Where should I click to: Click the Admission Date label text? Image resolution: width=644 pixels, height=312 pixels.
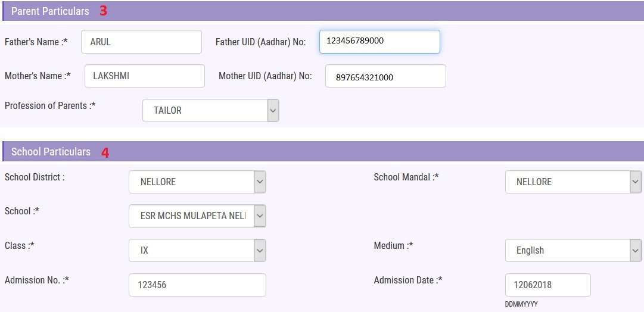[x=407, y=280]
